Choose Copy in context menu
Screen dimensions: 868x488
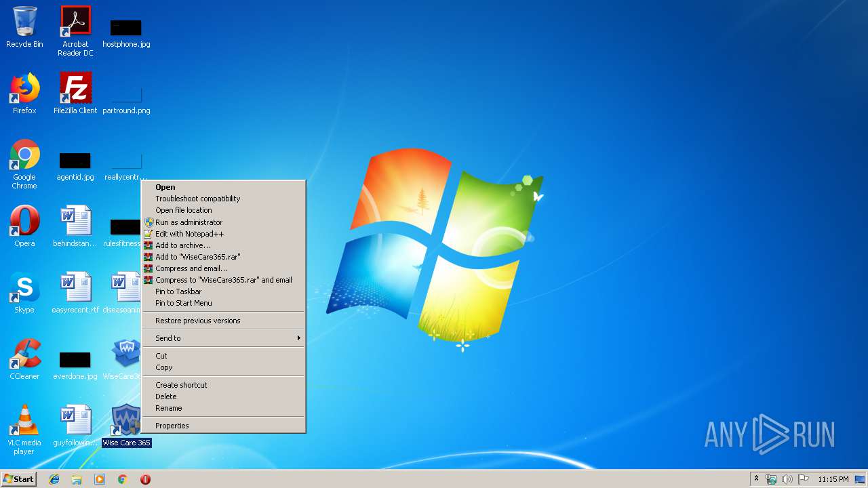coord(223,367)
